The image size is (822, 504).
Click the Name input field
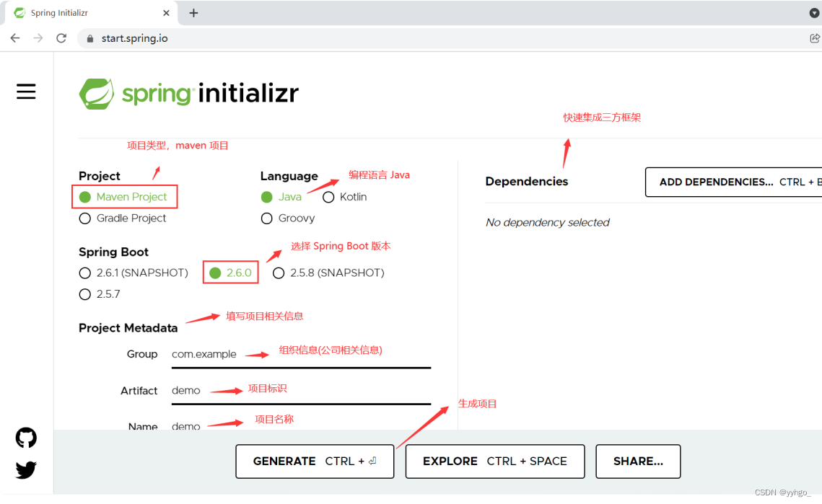coord(301,425)
